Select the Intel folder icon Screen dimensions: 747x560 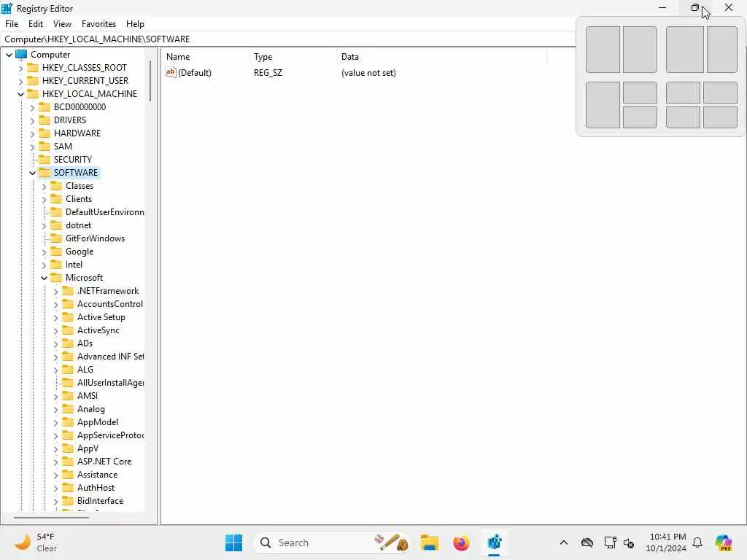click(56, 264)
